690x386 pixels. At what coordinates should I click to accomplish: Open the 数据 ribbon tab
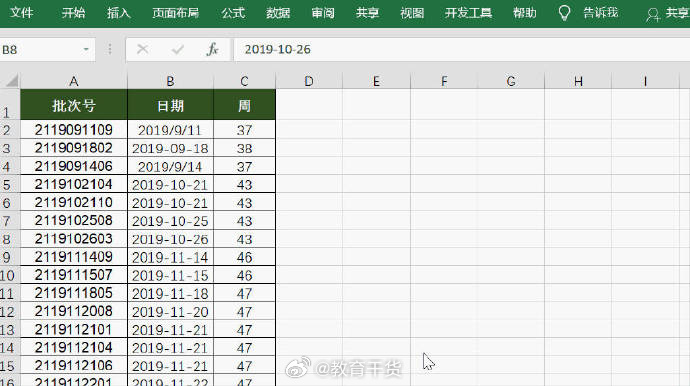coord(278,13)
